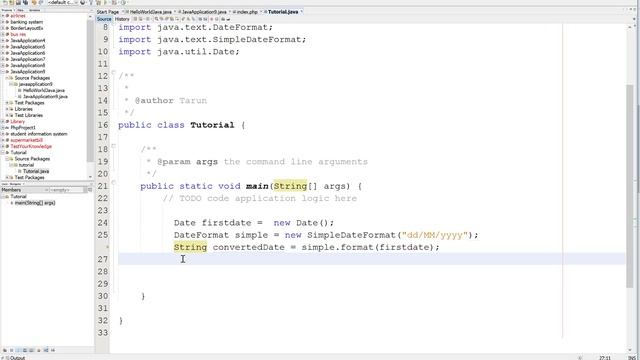
Task: Expand the airlines project node
Action: (3, 16)
